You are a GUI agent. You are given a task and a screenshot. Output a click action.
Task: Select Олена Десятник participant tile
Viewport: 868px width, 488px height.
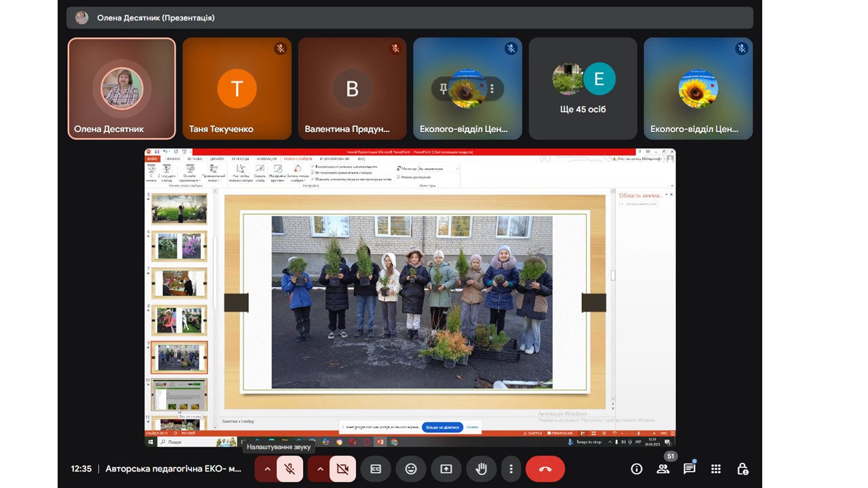tap(122, 89)
